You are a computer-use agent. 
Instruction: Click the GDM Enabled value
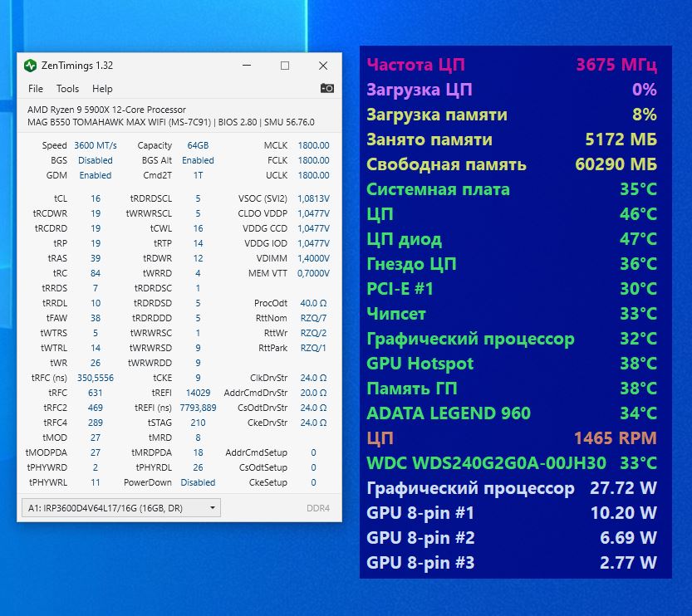pyautogui.click(x=96, y=175)
